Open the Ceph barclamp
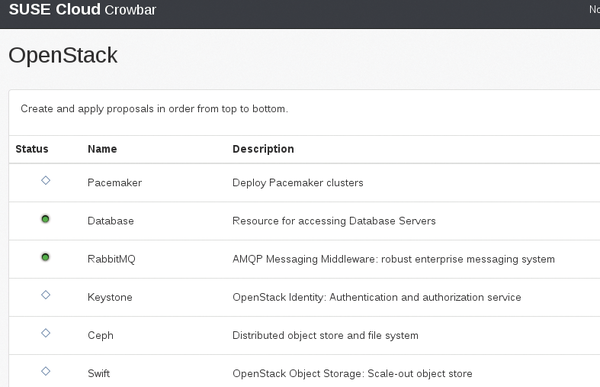This screenshot has width=600, height=387. (x=100, y=335)
